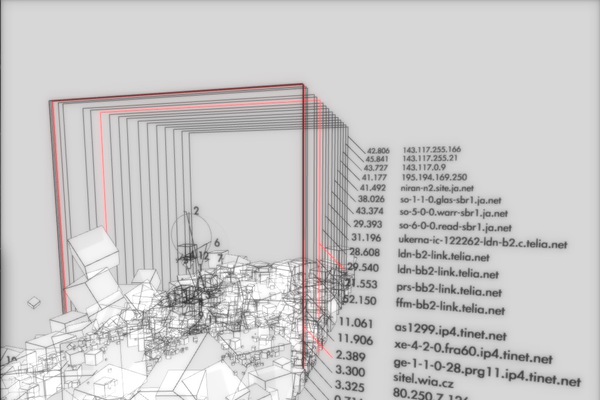Screen dimensions: 600x400
Task: Click the latency value 43.727
Action: (376, 168)
